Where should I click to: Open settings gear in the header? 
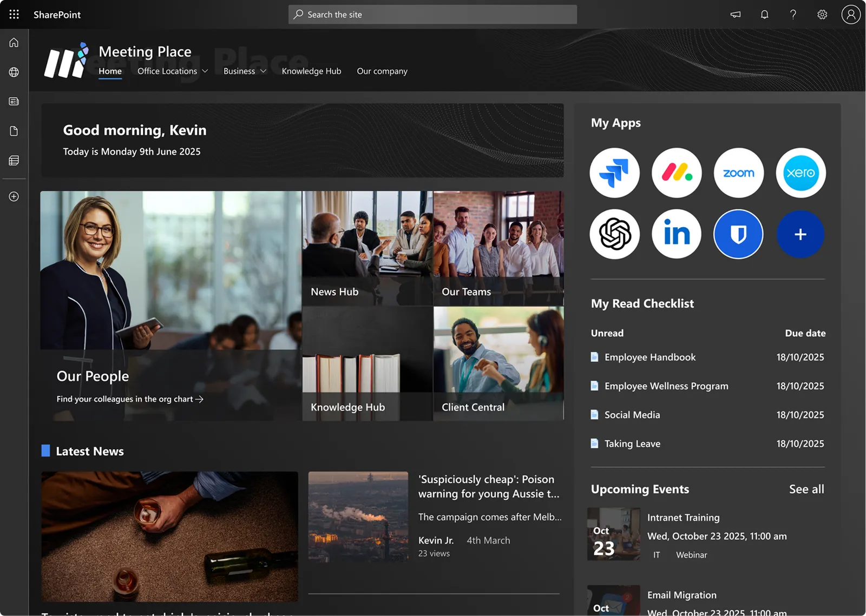coord(822,15)
